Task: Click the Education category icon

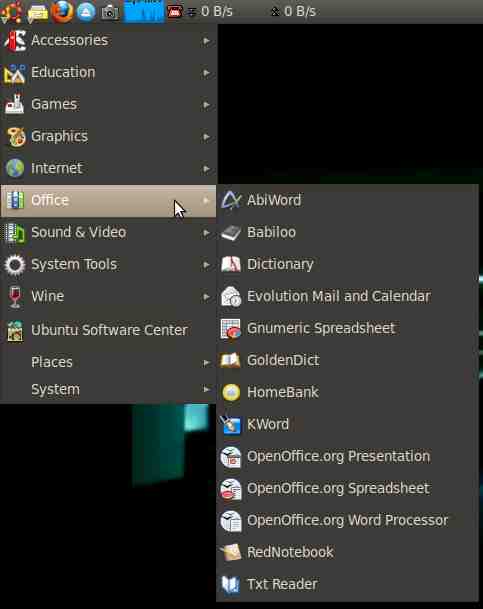Action: tap(15, 73)
